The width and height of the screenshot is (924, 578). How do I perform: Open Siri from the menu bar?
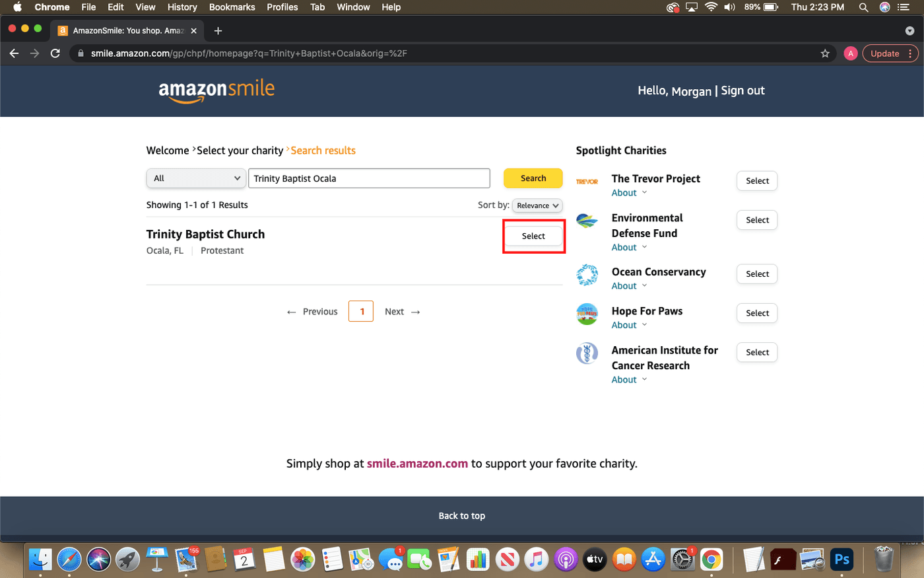pos(885,7)
